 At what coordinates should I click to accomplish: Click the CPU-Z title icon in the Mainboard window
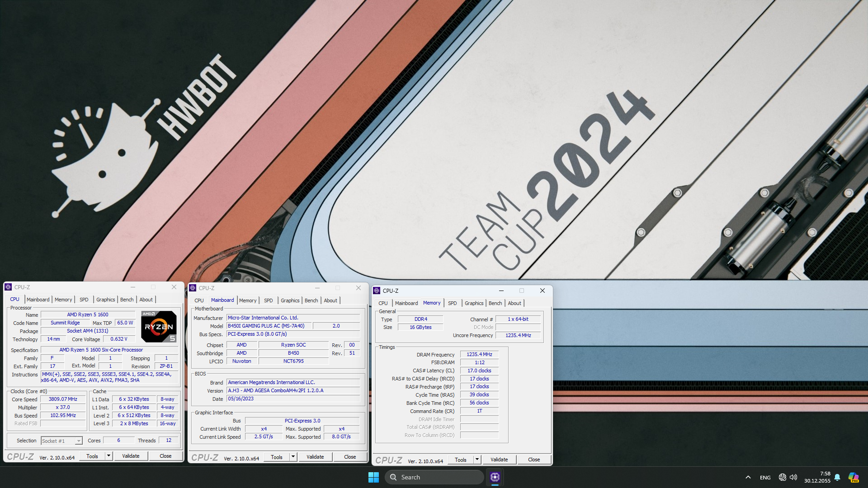pos(193,288)
